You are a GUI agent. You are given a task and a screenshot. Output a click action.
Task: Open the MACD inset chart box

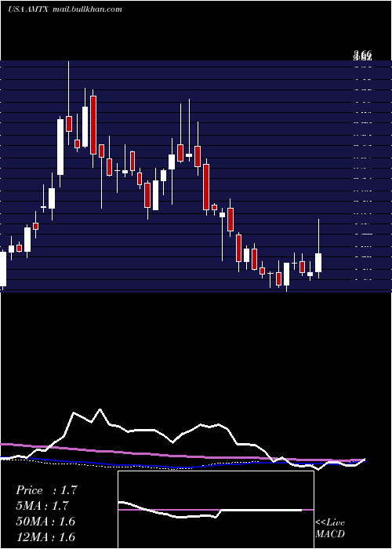(216, 510)
